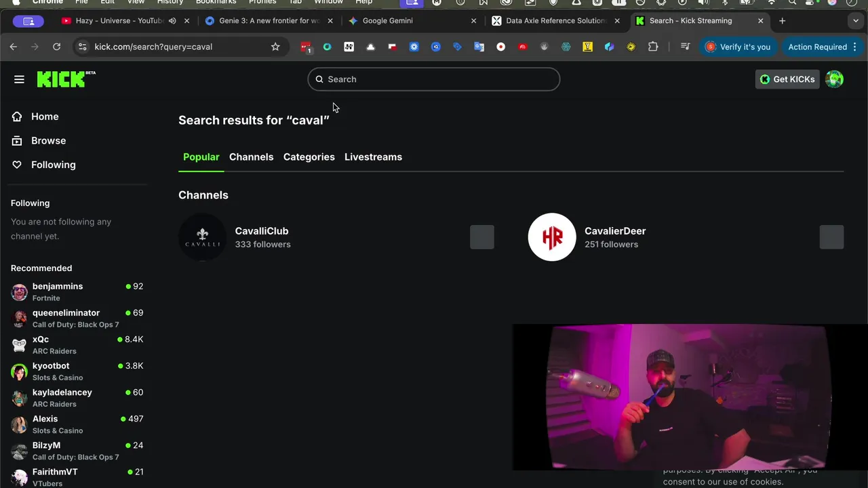Click the Slots & Casino label under kyootbot
The image size is (868, 488).
click(x=58, y=378)
